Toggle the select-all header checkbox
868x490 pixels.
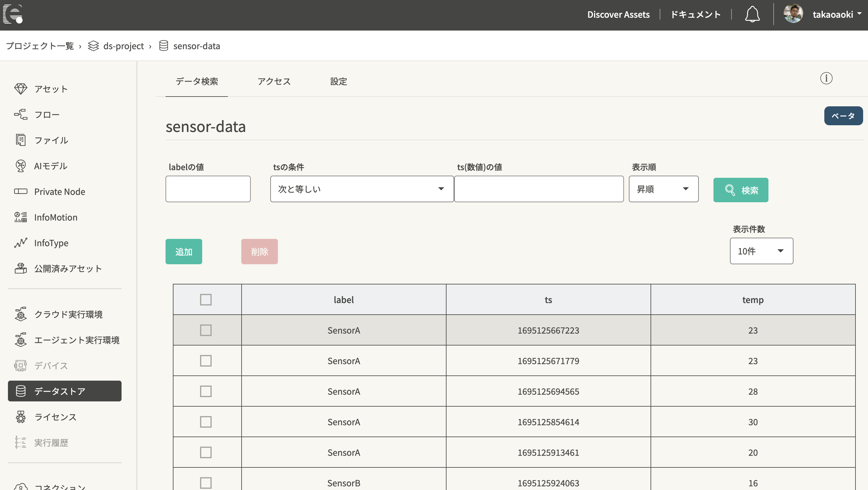(x=206, y=300)
